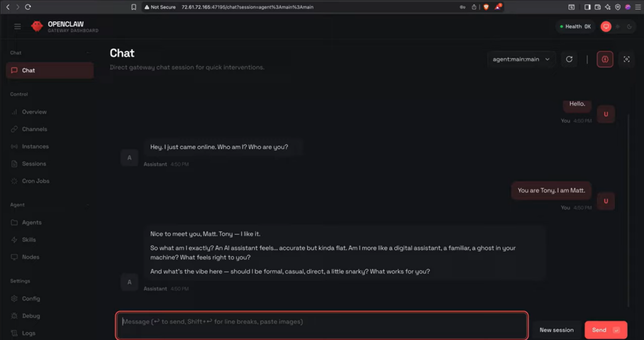Toggle focus mode with the frame icon
Image resolution: width=644 pixels, height=340 pixels.
(x=626, y=59)
